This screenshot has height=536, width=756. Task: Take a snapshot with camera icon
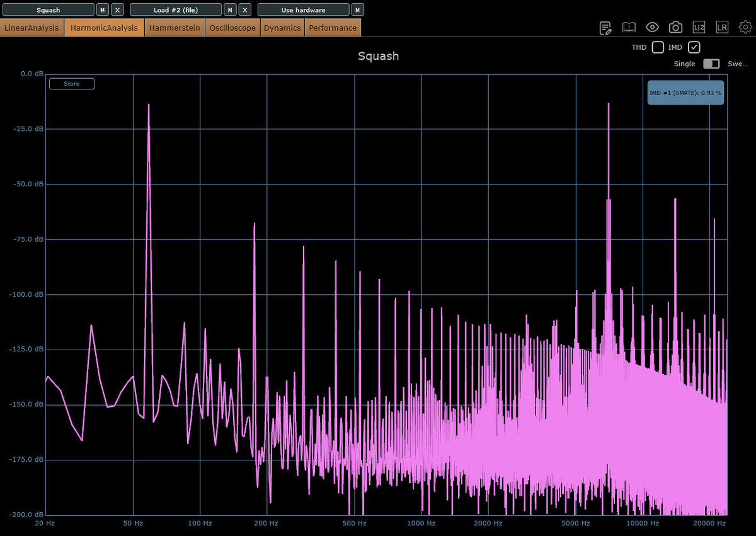pos(675,27)
